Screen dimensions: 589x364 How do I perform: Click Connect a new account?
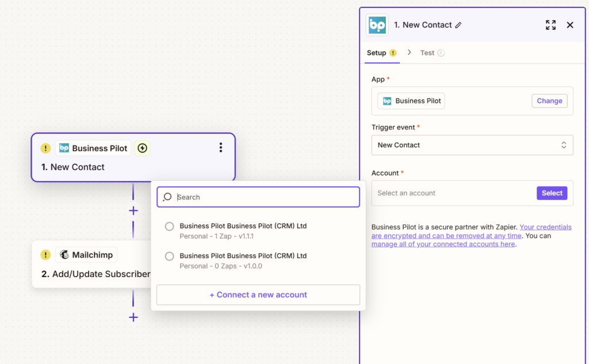(x=258, y=295)
